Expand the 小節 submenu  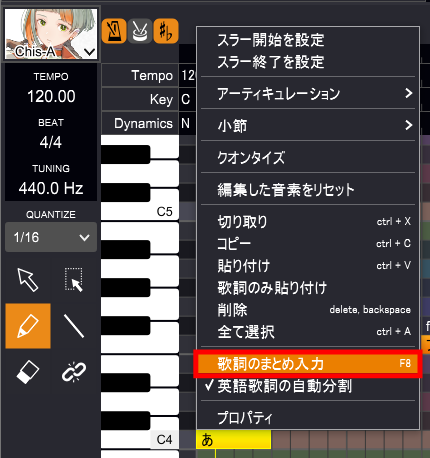(x=308, y=125)
